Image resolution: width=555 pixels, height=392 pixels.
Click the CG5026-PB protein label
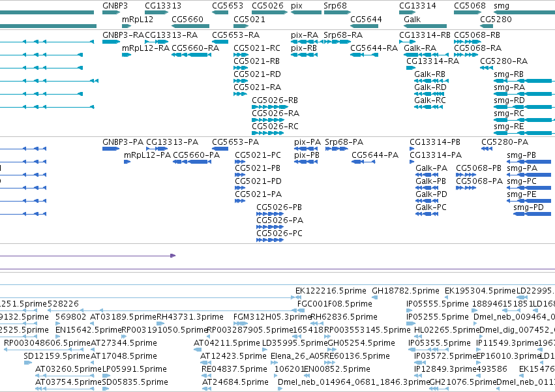pos(279,207)
